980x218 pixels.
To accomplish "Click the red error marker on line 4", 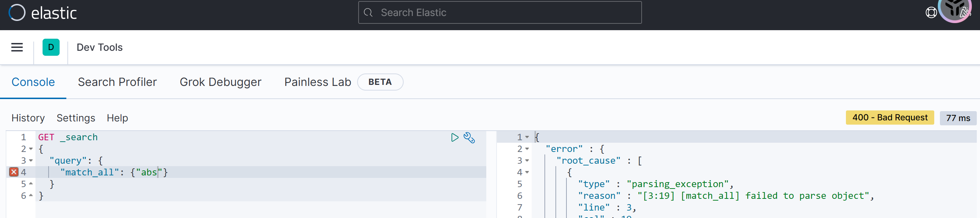I will pyautogui.click(x=14, y=172).
